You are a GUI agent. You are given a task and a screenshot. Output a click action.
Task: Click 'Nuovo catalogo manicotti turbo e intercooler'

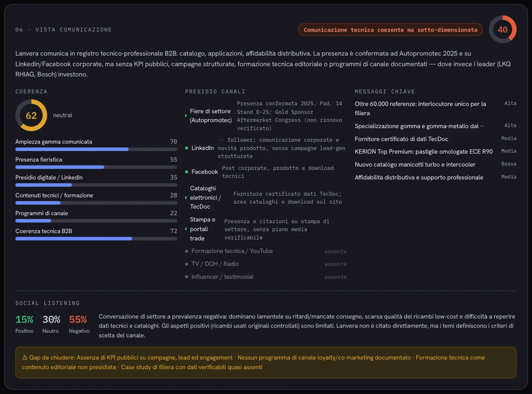pos(415,164)
